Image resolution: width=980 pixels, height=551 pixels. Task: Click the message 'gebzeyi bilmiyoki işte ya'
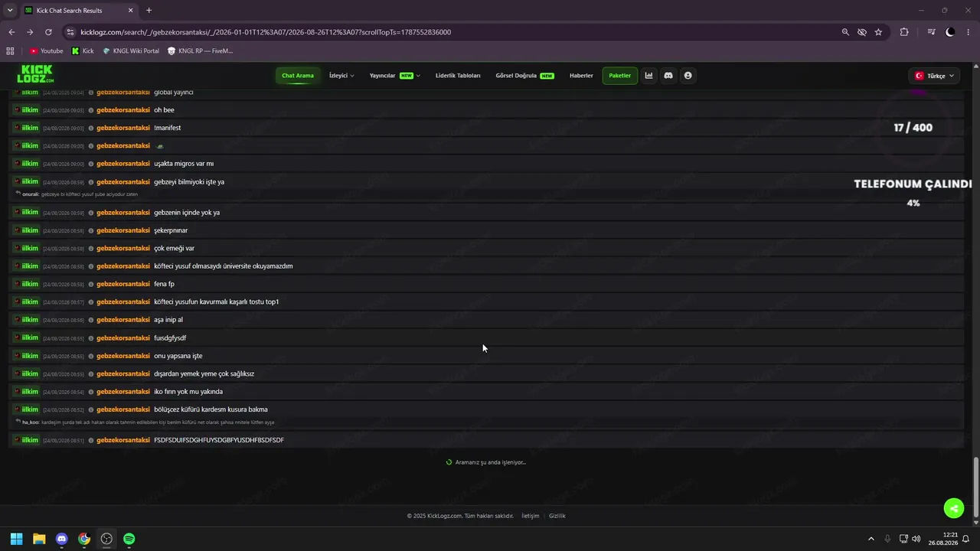point(189,182)
